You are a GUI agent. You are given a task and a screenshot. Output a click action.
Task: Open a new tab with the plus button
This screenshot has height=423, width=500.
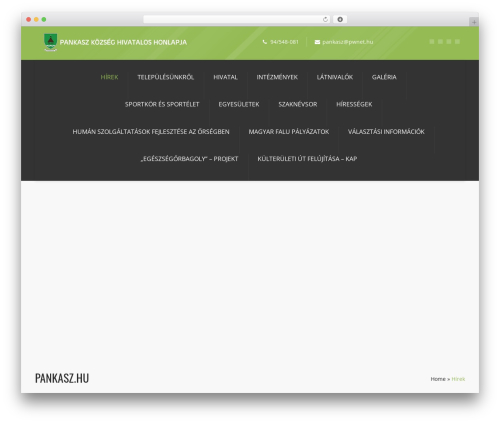(474, 22)
